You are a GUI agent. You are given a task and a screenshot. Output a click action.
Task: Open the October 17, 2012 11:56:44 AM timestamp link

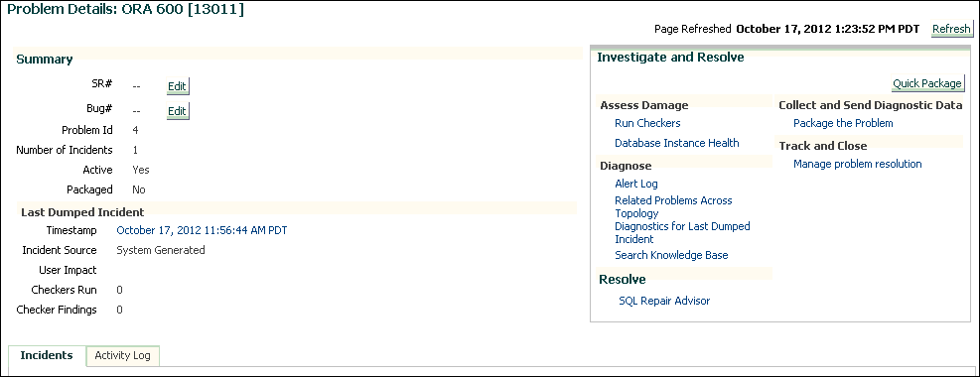[x=202, y=230]
